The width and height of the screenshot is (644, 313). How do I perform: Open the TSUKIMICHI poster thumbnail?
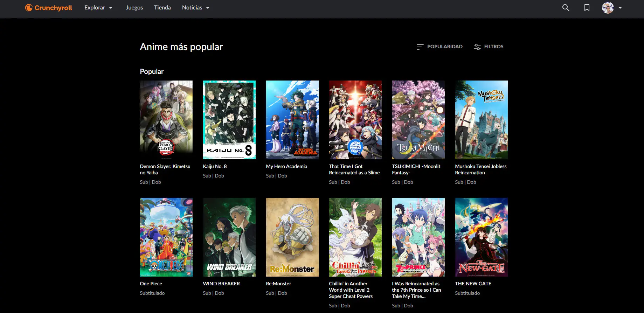click(418, 120)
